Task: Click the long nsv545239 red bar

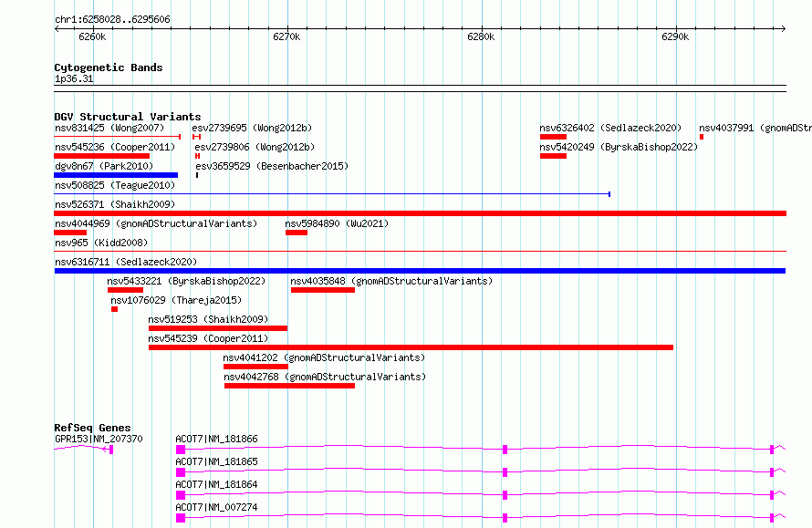Action: (x=411, y=347)
